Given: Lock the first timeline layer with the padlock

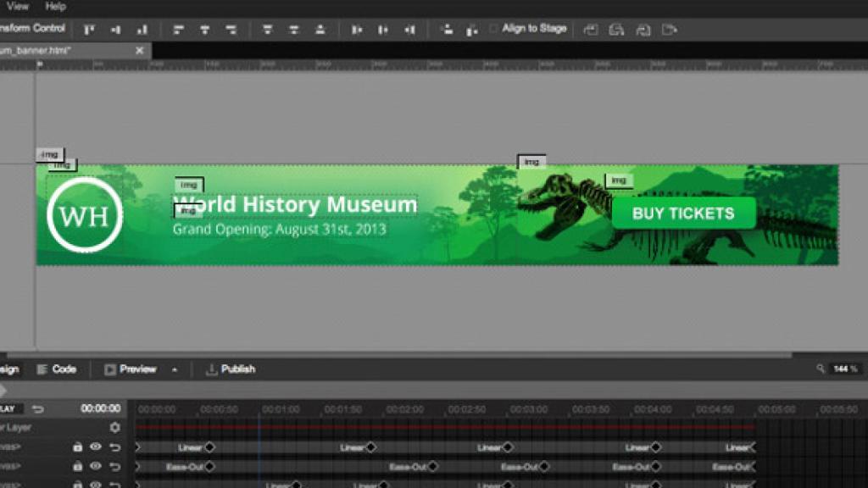Looking at the screenshot, I should (x=78, y=446).
